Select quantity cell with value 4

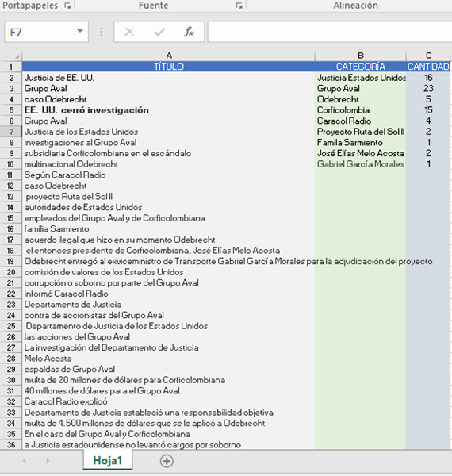428,121
